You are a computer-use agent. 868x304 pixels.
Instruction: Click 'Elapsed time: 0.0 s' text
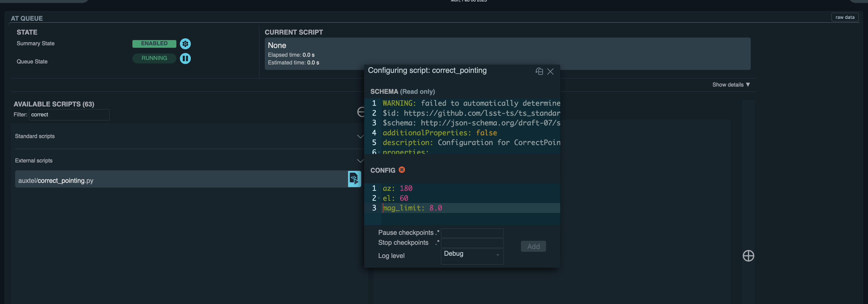click(x=291, y=55)
